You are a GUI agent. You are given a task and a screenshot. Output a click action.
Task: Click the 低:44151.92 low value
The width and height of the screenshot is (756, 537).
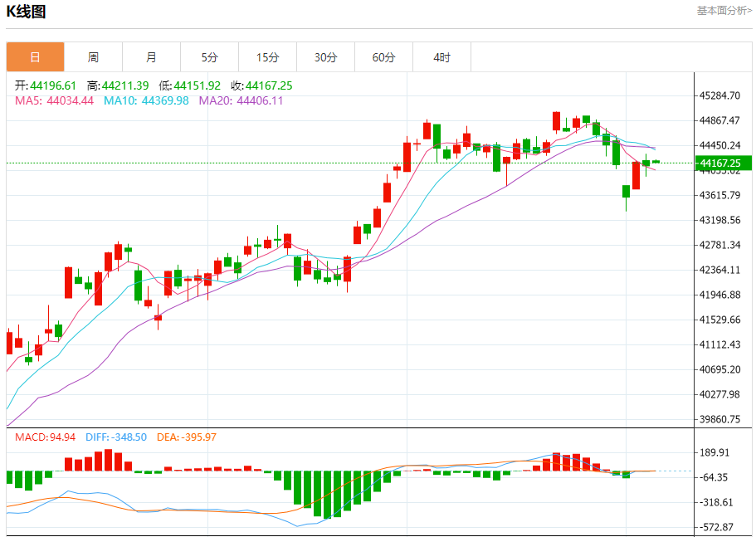[189, 85]
